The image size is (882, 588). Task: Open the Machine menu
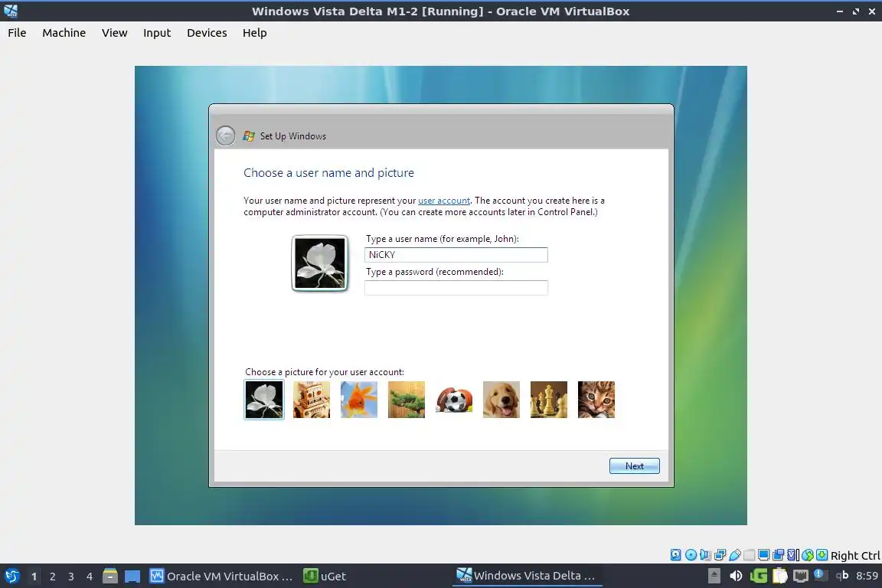(x=64, y=33)
